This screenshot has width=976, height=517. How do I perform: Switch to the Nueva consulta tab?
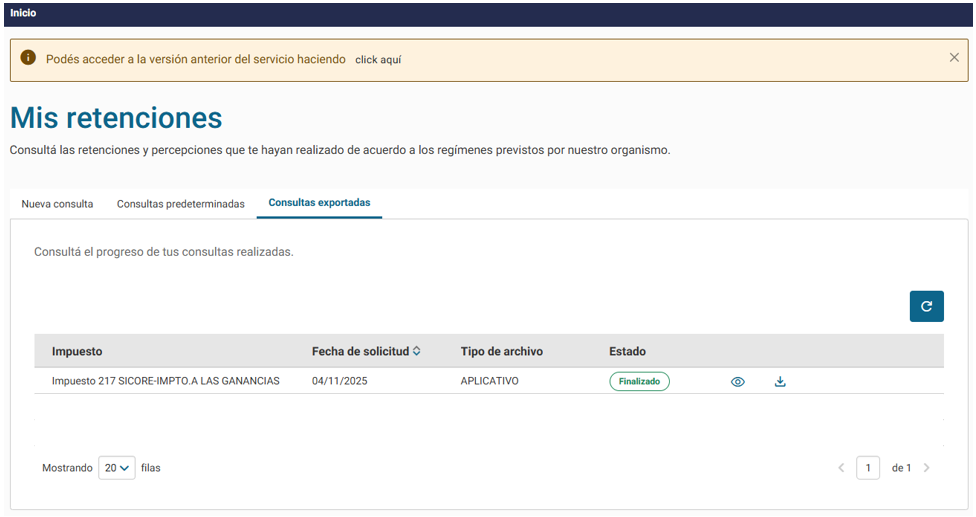pos(57,204)
